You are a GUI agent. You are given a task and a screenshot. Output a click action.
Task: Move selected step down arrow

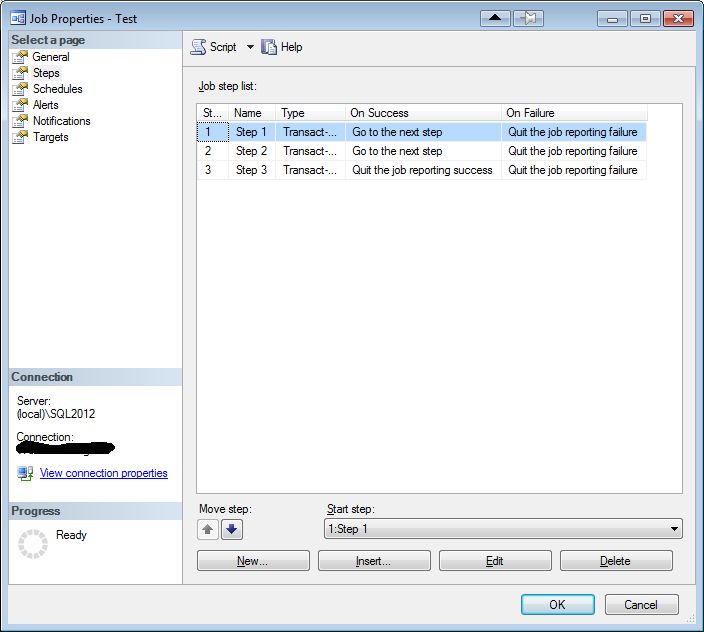pos(232,530)
